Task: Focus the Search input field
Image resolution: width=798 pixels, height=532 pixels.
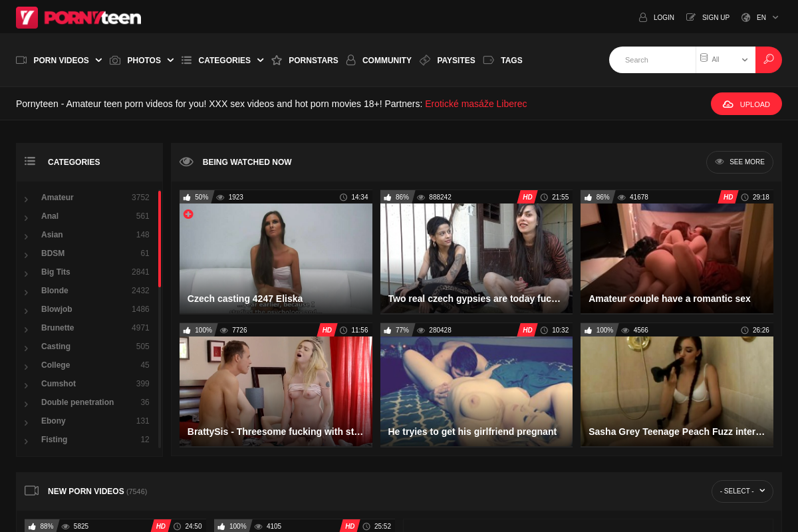Action: coord(655,60)
